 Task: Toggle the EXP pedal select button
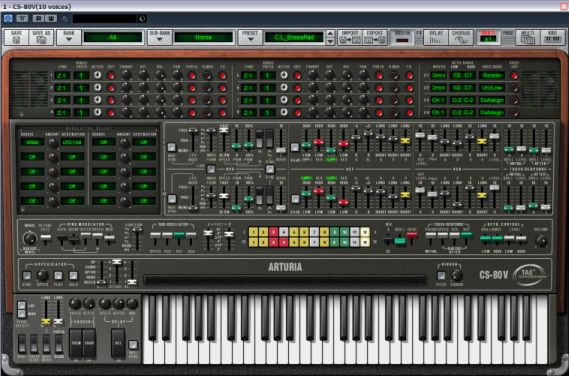(x=22, y=306)
